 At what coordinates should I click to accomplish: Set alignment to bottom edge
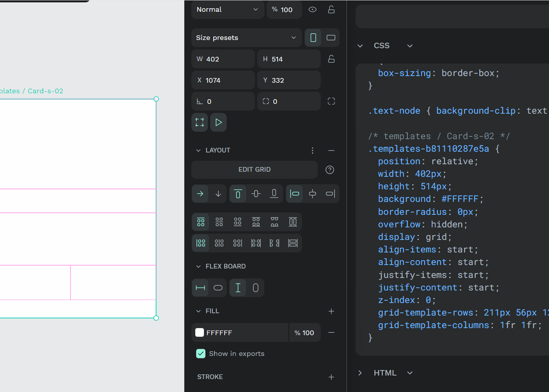point(274,194)
